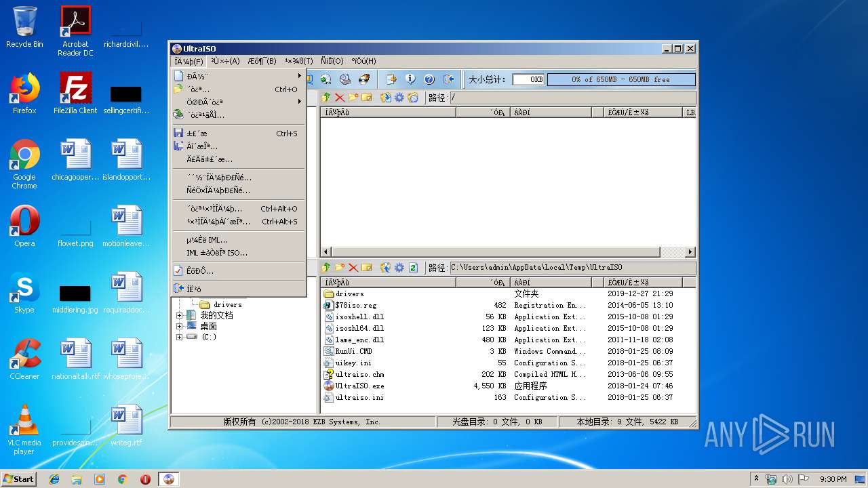The width and height of the screenshot is (868, 488).
Task: Click the Opera icon in the taskbar
Action: pyautogui.click(x=145, y=479)
